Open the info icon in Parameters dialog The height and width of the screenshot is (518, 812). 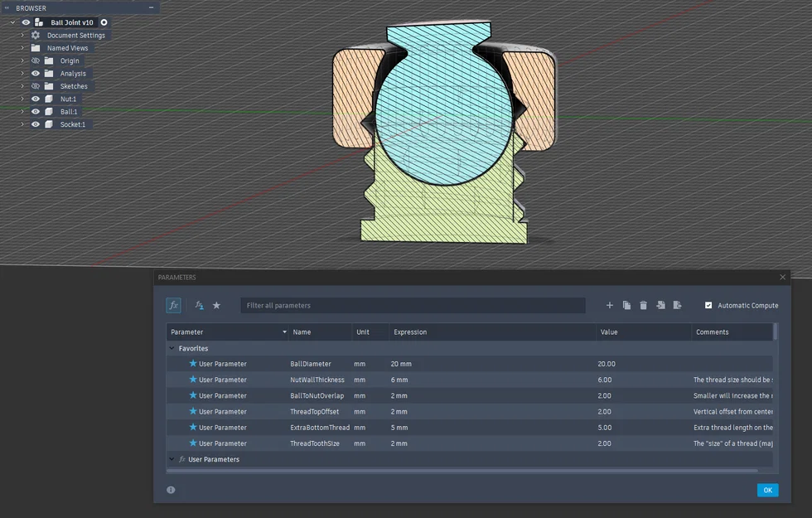[x=171, y=490]
